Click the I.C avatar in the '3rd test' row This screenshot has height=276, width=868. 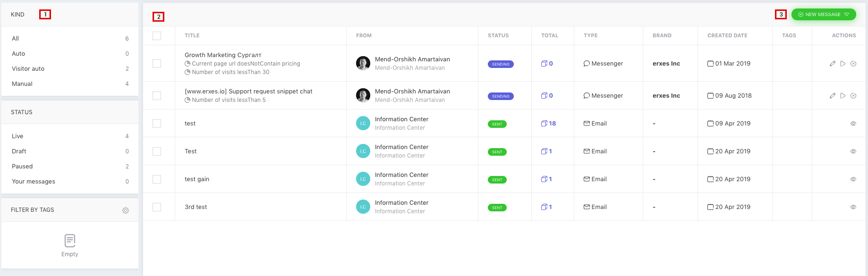(363, 207)
